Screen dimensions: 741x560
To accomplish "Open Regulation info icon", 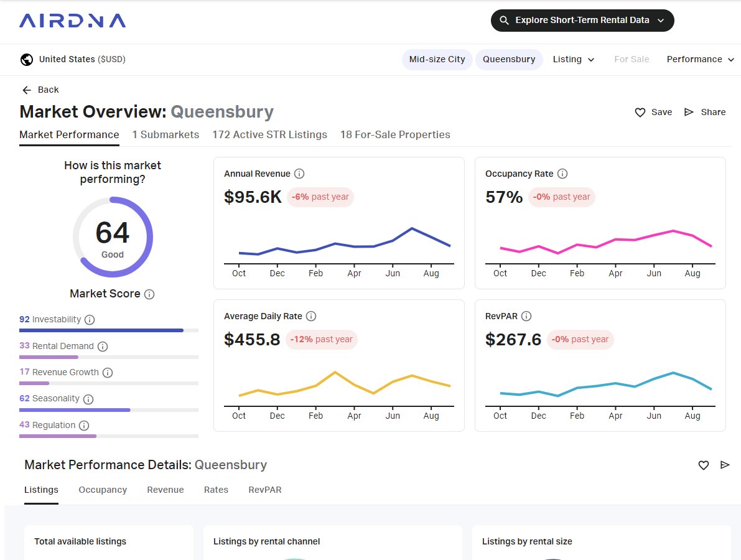I will 84,426.
